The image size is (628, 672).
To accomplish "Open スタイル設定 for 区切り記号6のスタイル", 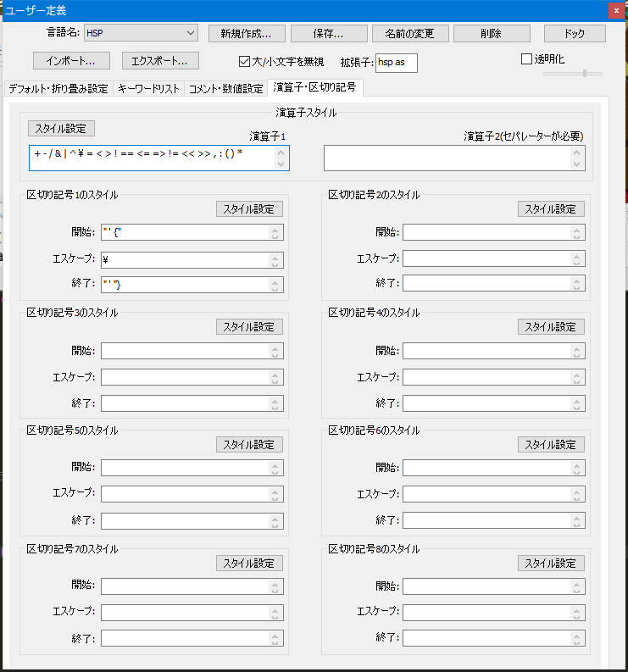I will coord(551,445).
